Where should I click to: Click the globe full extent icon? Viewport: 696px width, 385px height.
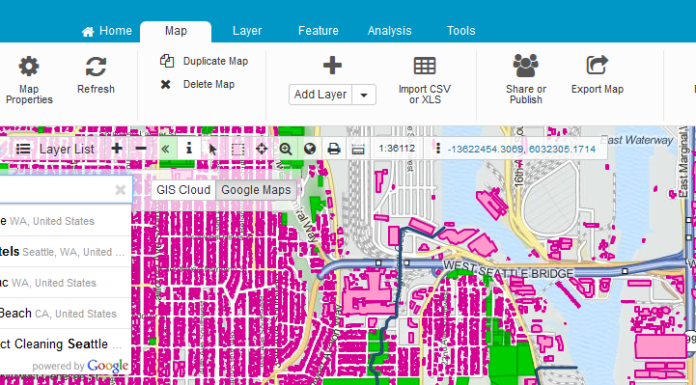(x=310, y=149)
